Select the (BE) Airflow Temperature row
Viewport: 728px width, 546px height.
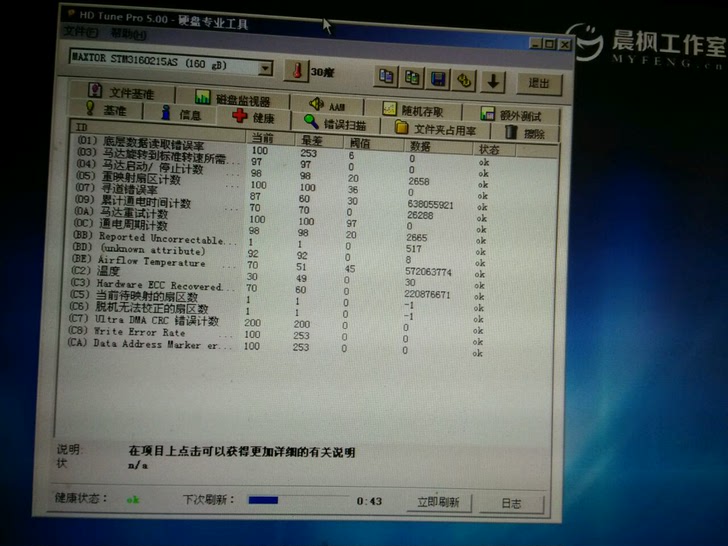click(x=278, y=265)
